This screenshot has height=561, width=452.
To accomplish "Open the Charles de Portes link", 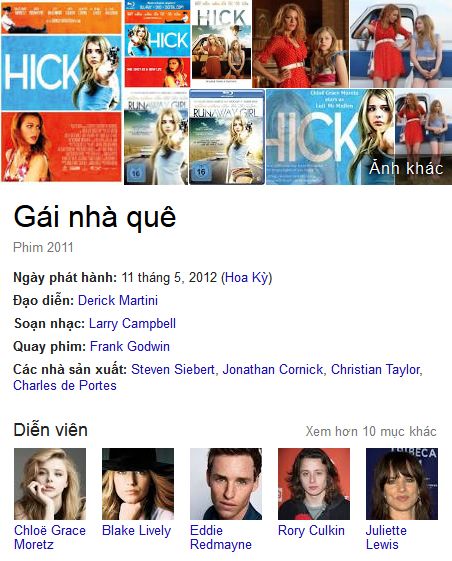I will (65, 385).
